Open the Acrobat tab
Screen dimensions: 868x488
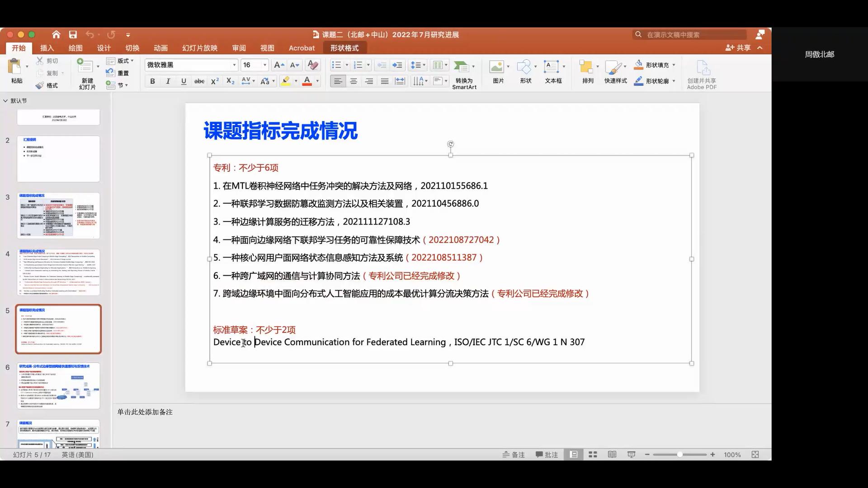pyautogui.click(x=302, y=48)
